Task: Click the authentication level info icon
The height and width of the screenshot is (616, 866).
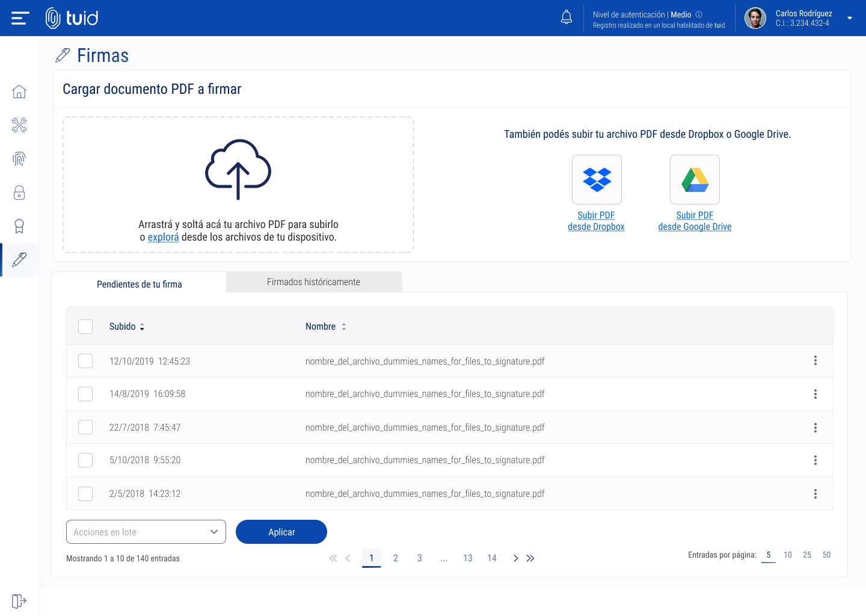Action: 699,14
